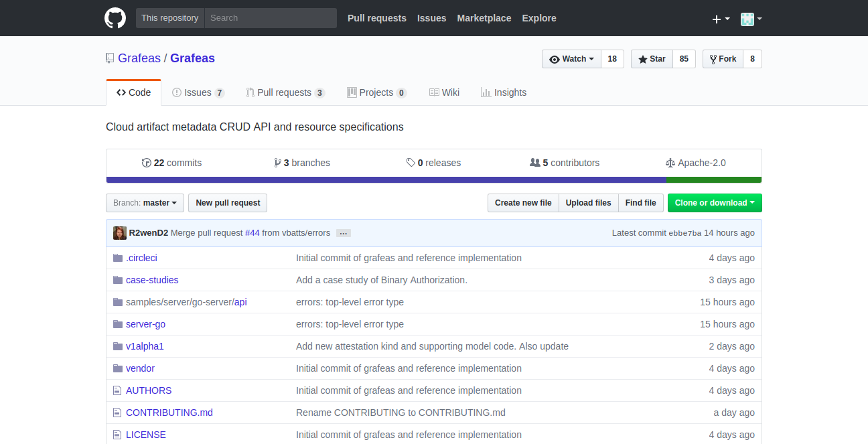Click Find file button
The image size is (868, 444).
[x=641, y=203]
